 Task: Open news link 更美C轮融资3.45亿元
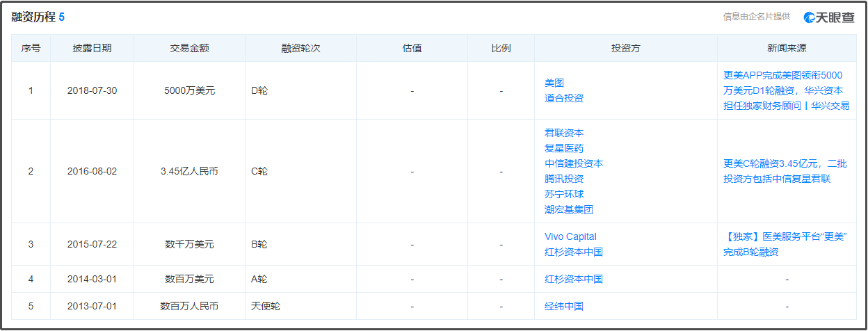tap(785, 171)
